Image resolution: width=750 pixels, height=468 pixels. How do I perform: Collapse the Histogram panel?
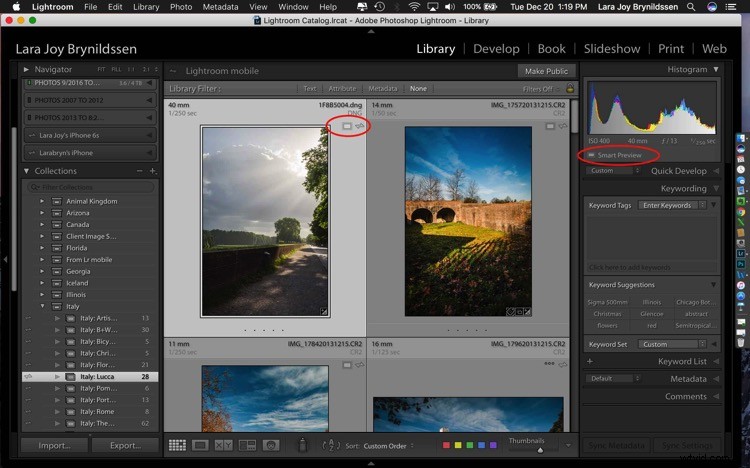716,69
